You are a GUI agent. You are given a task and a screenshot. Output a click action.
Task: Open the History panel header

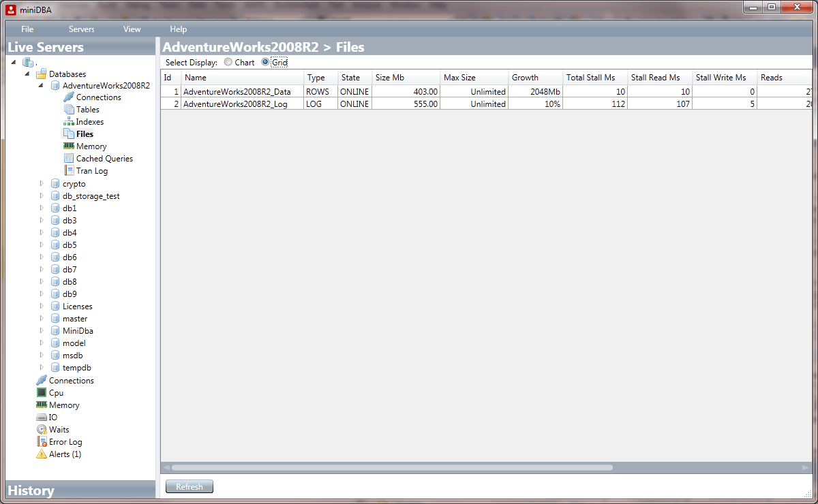pyautogui.click(x=80, y=490)
